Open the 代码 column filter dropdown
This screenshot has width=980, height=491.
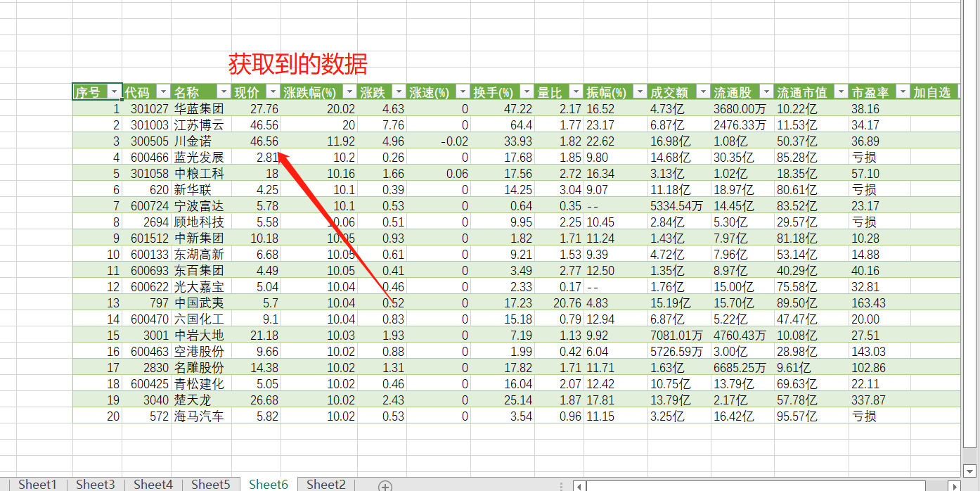coord(163,92)
